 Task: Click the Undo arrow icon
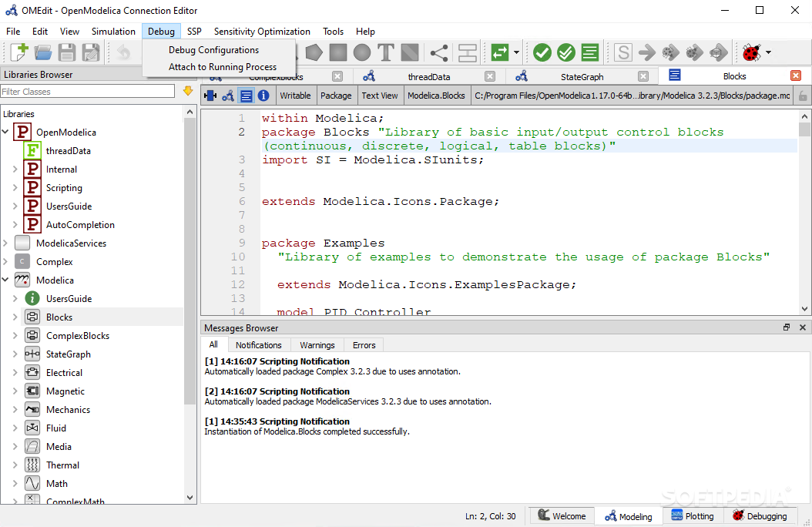point(123,52)
